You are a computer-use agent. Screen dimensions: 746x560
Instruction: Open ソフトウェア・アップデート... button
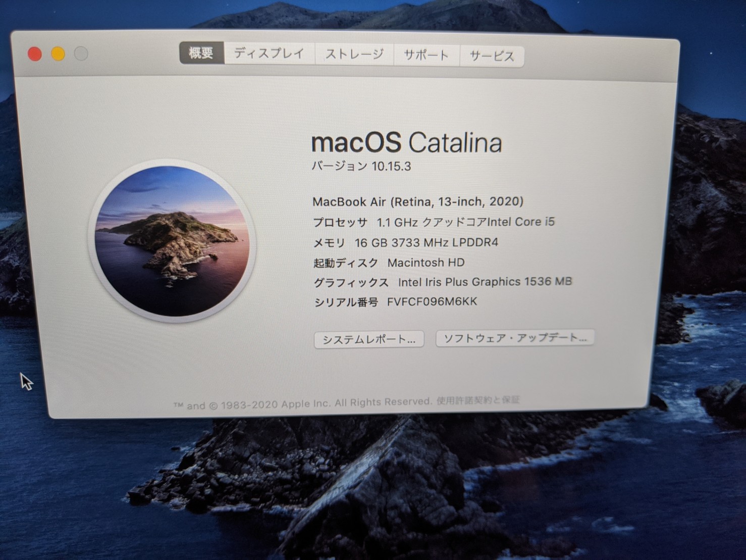pyautogui.click(x=515, y=338)
